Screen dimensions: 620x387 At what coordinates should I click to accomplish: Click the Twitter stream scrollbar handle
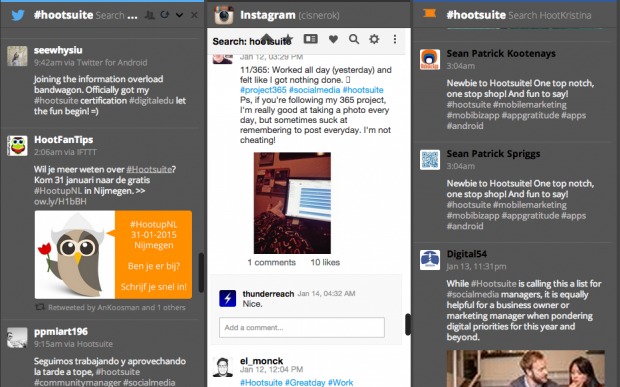click(x=201, y=272)
